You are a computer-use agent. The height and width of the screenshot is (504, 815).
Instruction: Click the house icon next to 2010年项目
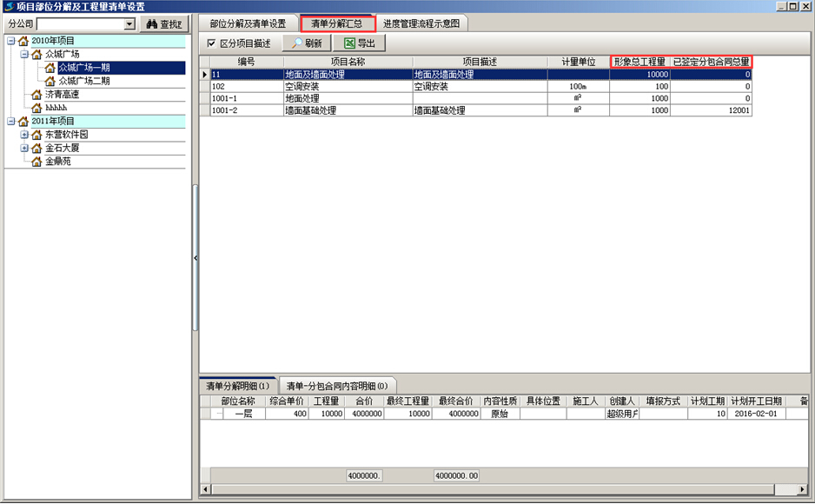[23, 41]
